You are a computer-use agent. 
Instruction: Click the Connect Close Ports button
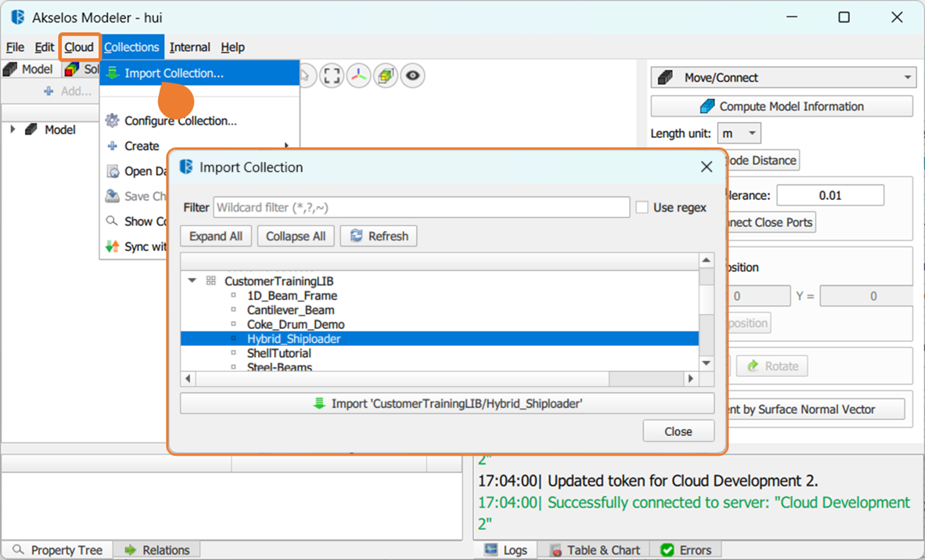(771, 222)
